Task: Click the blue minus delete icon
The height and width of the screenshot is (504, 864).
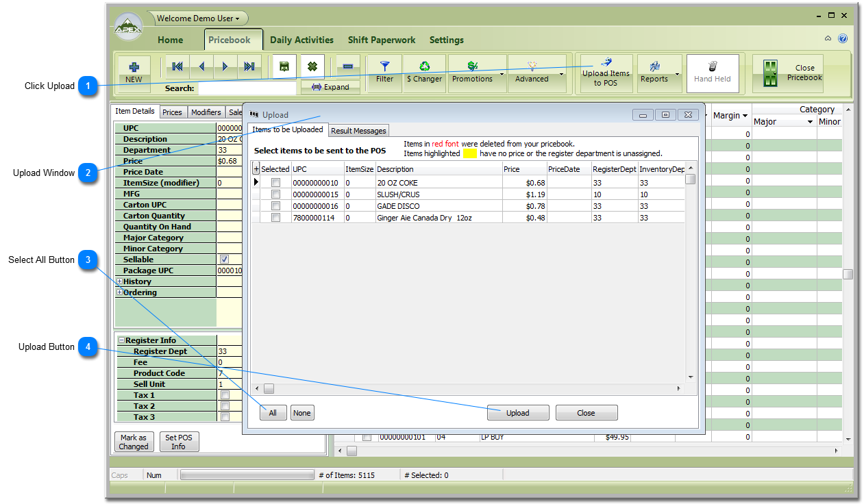Action: (347, 66)
